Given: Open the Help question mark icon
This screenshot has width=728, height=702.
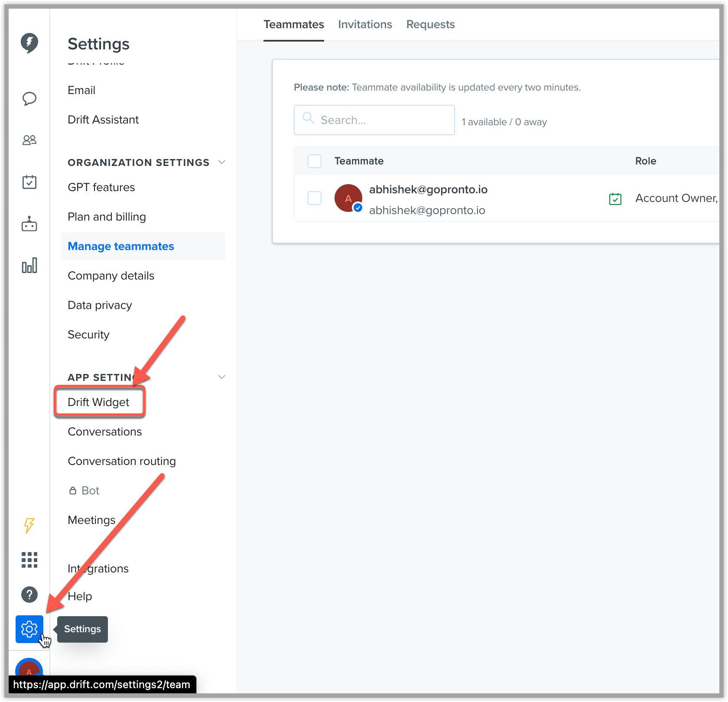Looking at the screenshot, I should 29,595.
